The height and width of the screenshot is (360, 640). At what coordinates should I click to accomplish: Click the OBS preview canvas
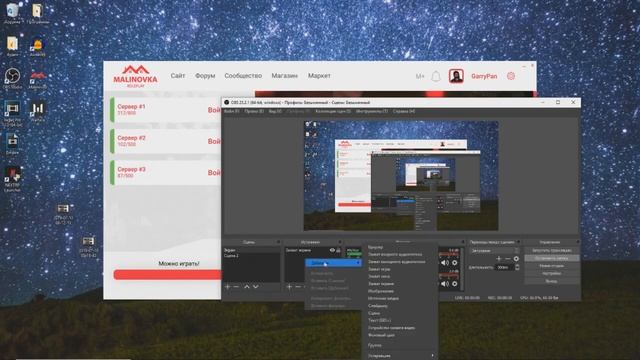[401, 176]
